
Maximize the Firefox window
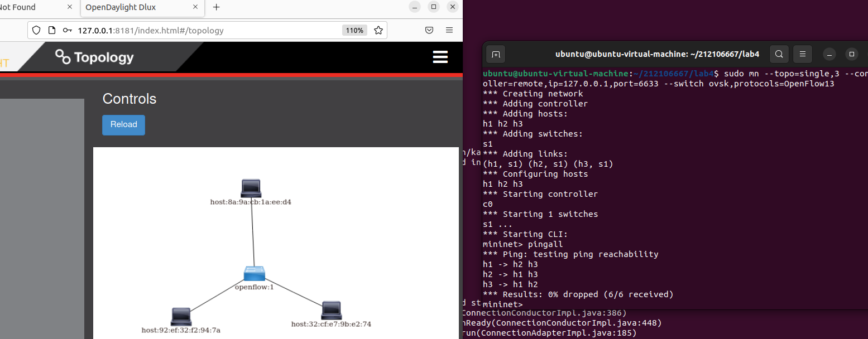pyautogui.click(x=434, y=7)
